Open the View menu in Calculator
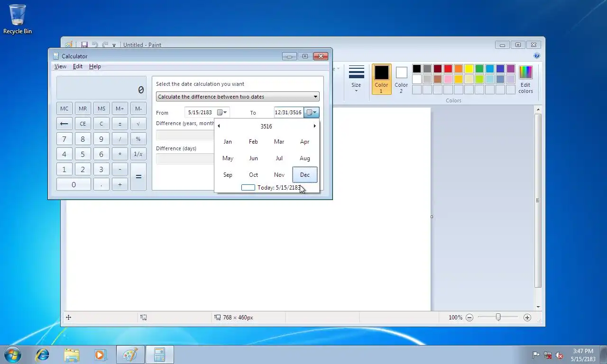This screenshot has height=364, width=607. [x=60, y=66]
